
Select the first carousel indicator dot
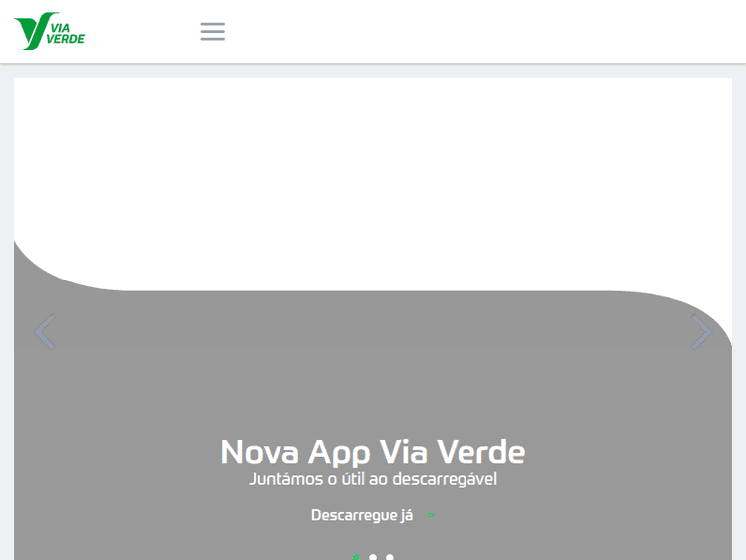(x=356, y=557)
